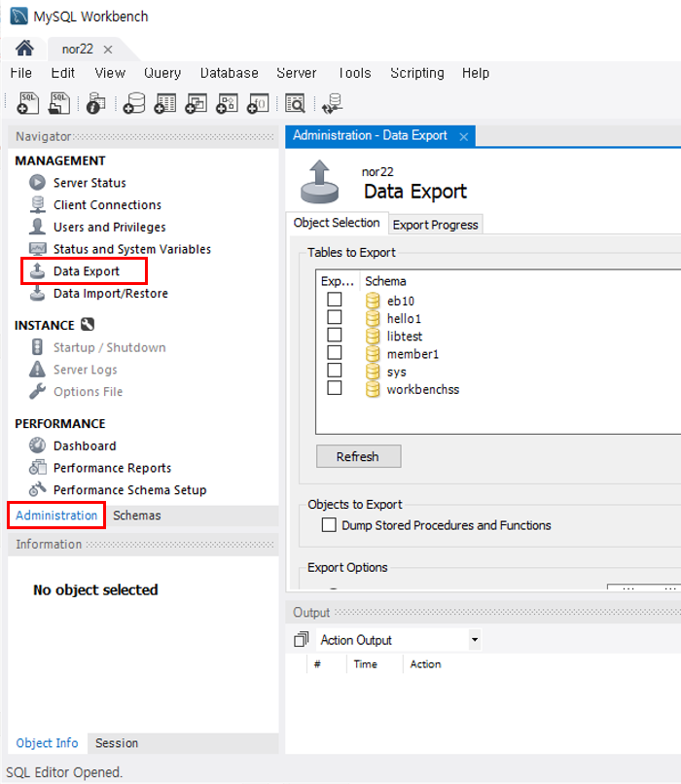
Task: Check the libtest schema export box
Action: pyautogui.click(x=335, y=335)
